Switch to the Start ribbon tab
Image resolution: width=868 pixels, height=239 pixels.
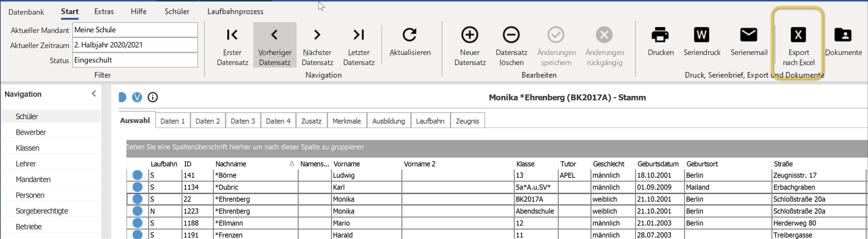(70, 11)
